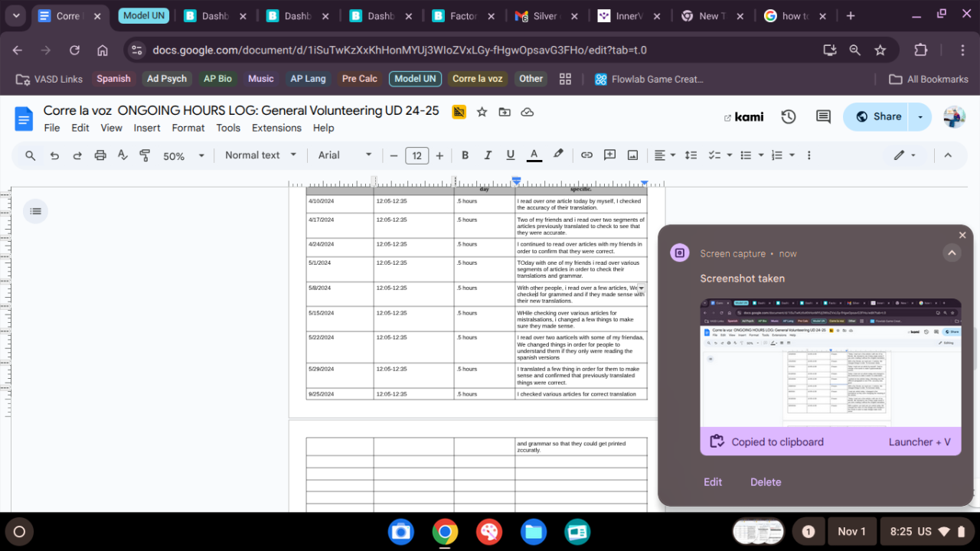Image resolution: width=980 pixels, height=551 pixels.
Task: Open the Format menu
Action: pyautogui.click(x=188, y=128)
